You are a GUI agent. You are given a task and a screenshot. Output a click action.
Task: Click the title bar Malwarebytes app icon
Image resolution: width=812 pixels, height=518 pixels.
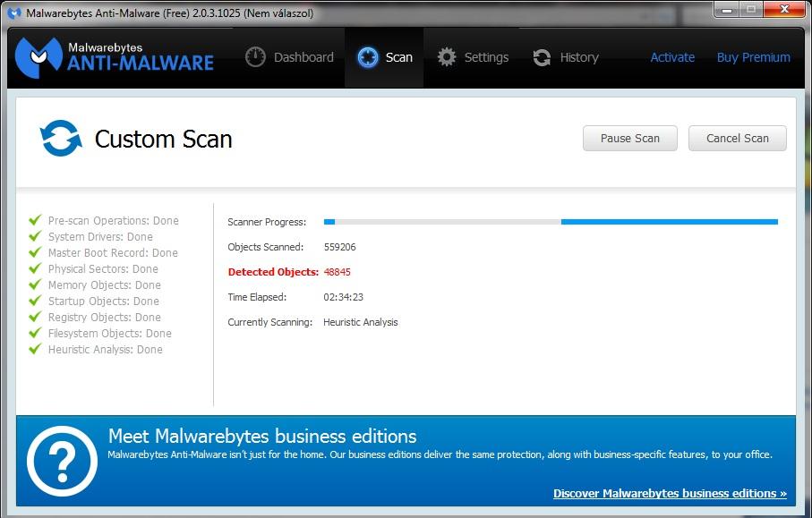click(14, 13)
